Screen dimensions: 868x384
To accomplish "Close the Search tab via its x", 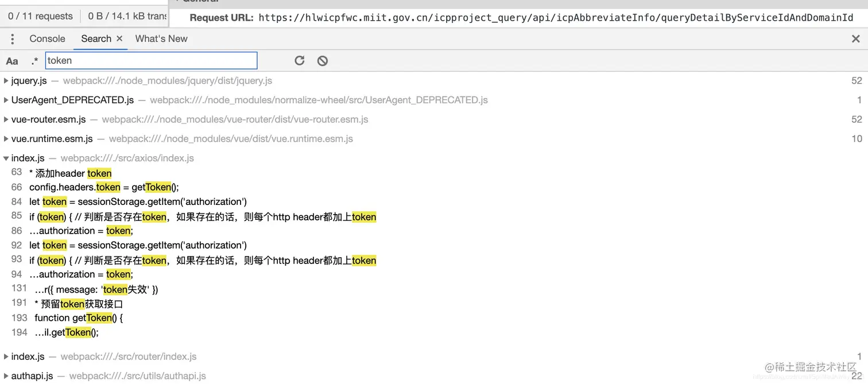I will click(x=119, y=38).
